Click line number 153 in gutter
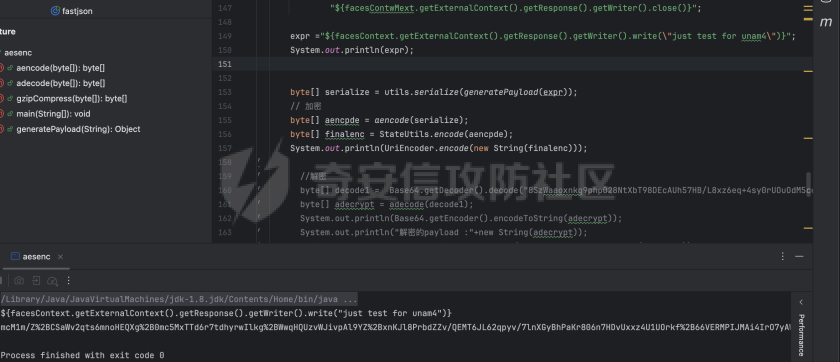The width and height of the screenshot is (840, 362). 225,92
